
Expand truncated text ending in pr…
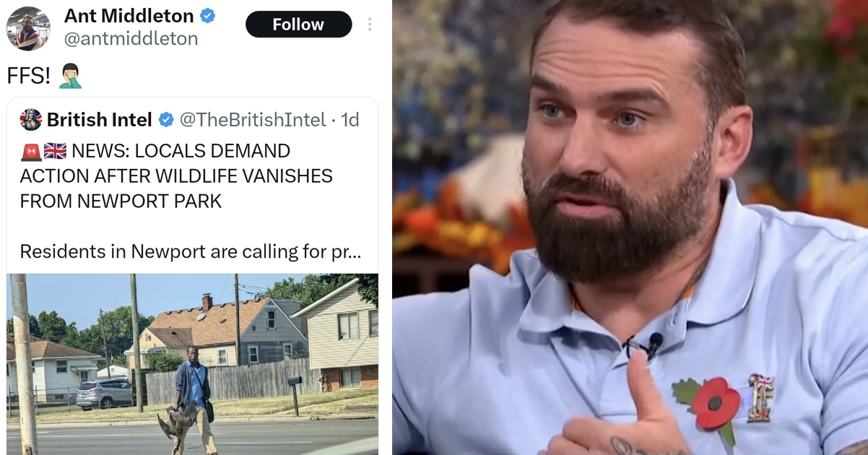pyautogui.click(x=191, y=251)
